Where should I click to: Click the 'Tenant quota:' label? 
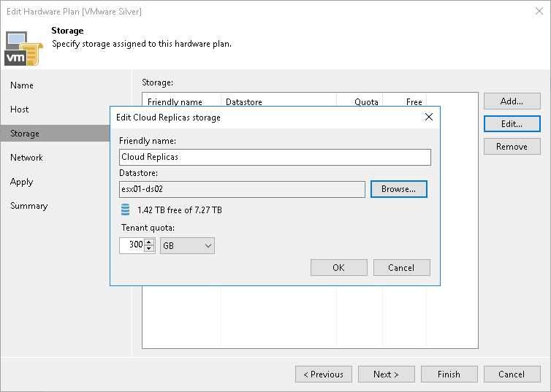point(148,228)
